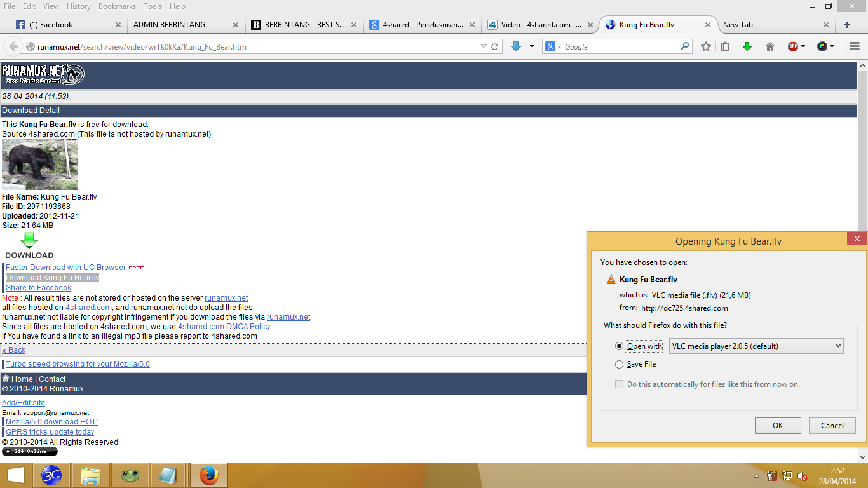Go to Firefox home page icon
The height and width of the screenshot is (488, 868).
click(x=770, y=46)
